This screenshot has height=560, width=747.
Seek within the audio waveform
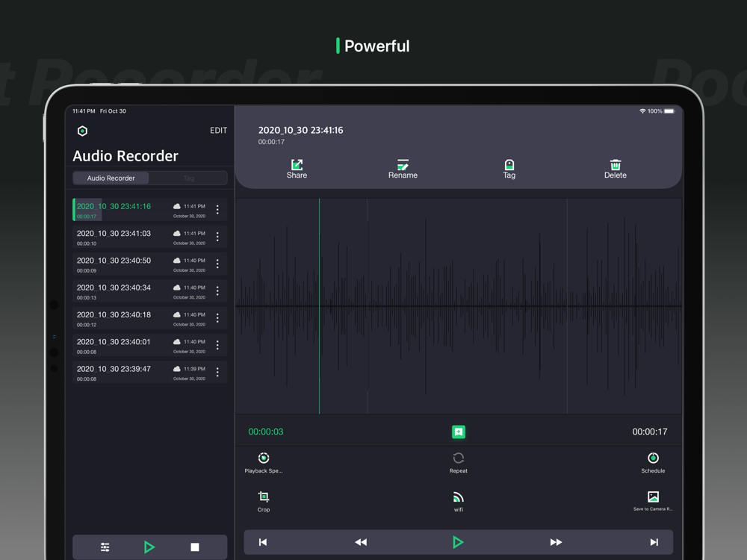tap(458, 306)
